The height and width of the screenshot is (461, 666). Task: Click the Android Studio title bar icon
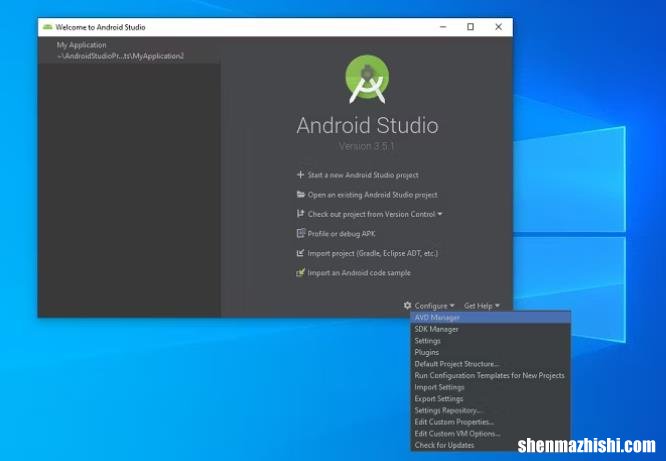(x=48, y=27)
